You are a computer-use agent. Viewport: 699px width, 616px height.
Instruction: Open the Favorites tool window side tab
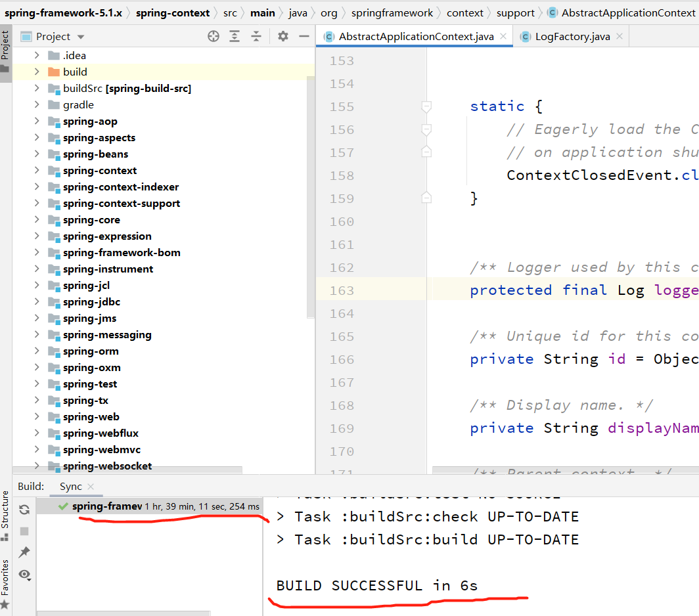[5, 583]
